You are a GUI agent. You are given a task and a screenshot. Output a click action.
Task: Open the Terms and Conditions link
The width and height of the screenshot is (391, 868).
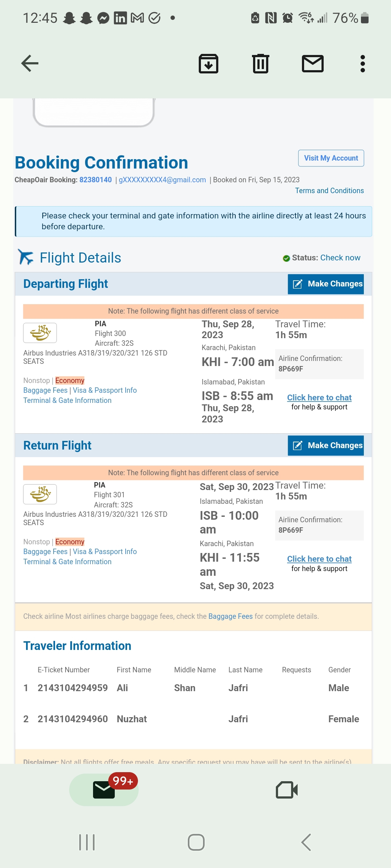(329, 191)
